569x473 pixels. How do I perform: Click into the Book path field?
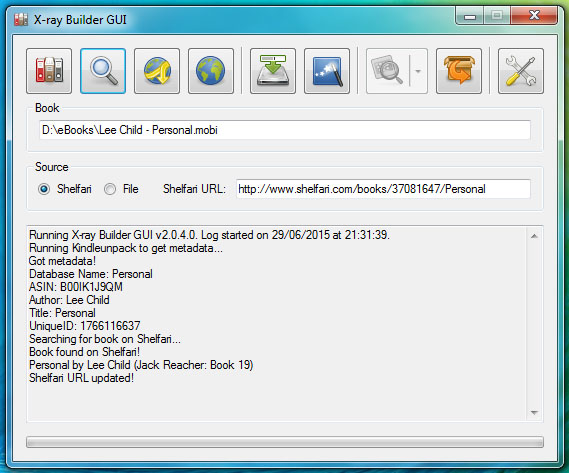click(x=284, y=130)
